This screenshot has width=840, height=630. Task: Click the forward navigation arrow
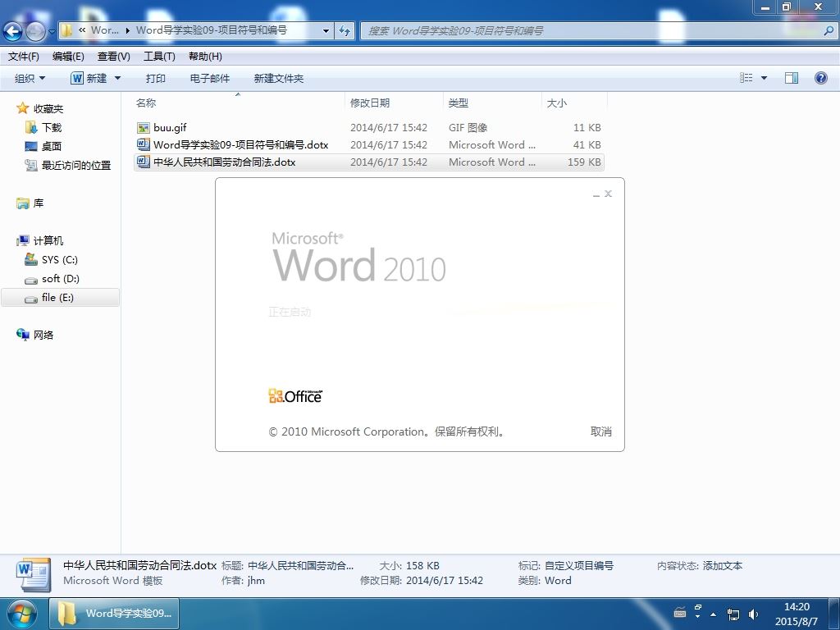[x=35, y=31]
